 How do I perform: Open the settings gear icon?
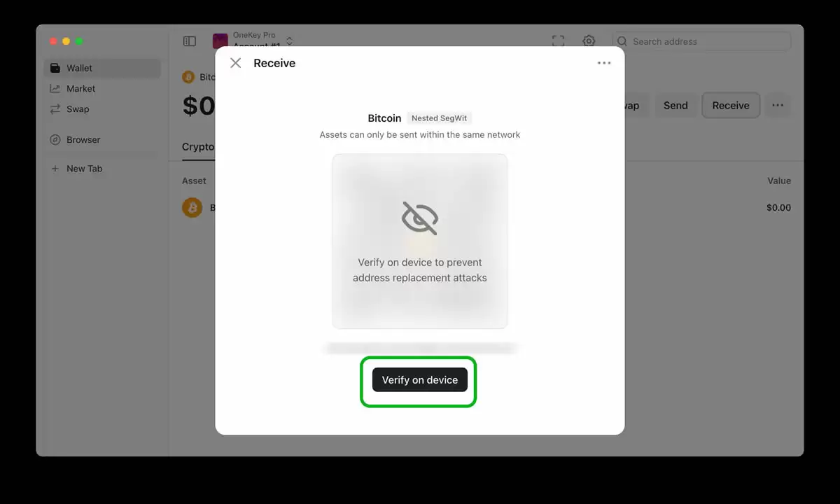coord(589,41)
